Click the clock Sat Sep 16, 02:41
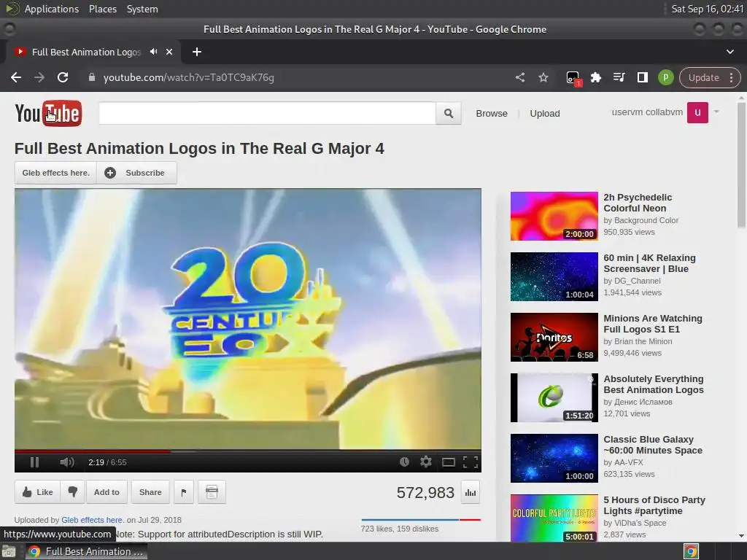 tap(707, 9)
